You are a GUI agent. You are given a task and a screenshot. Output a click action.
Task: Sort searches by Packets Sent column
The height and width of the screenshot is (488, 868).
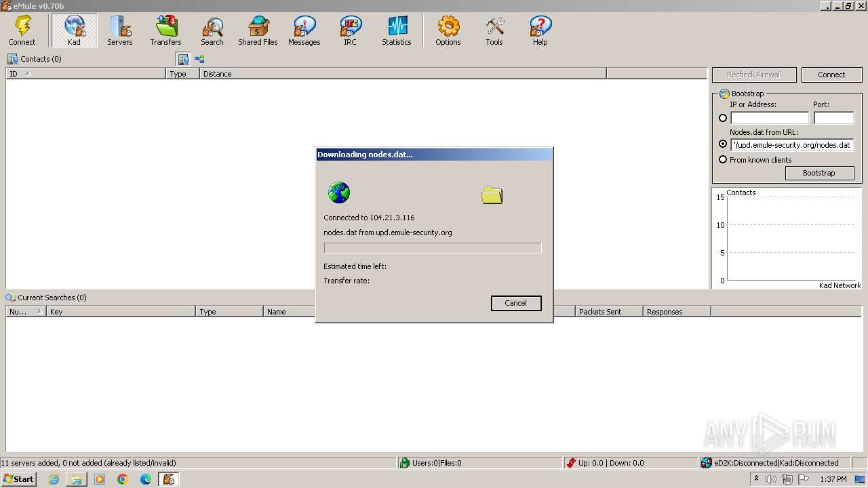[609, 312]
